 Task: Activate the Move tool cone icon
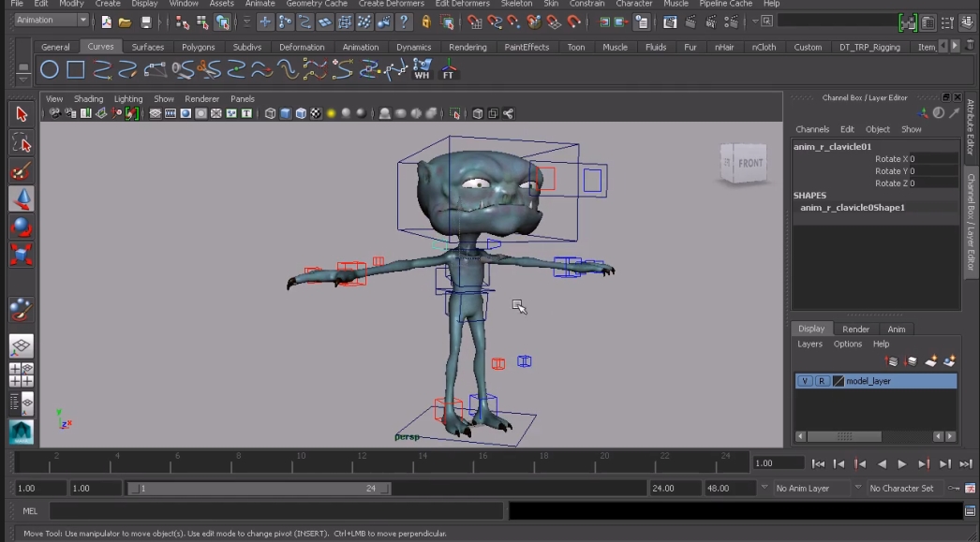coord(22,199)
